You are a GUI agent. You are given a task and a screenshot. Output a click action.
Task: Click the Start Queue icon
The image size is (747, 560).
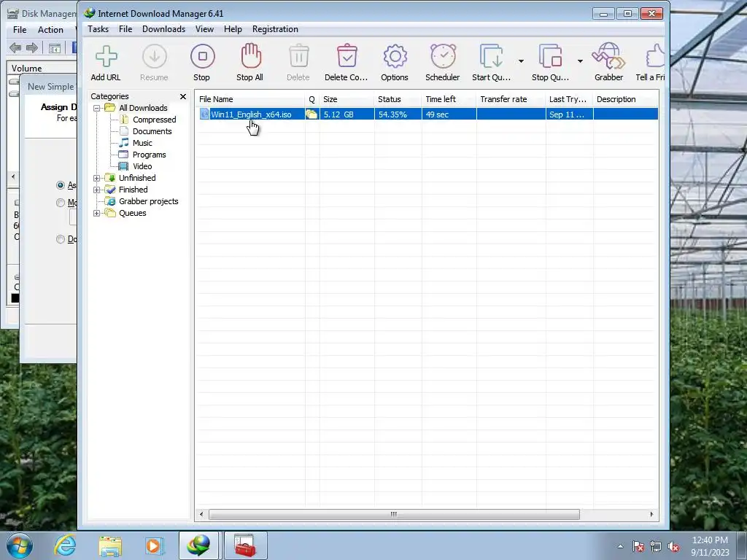pyautogui.click(x=491, y=57)
